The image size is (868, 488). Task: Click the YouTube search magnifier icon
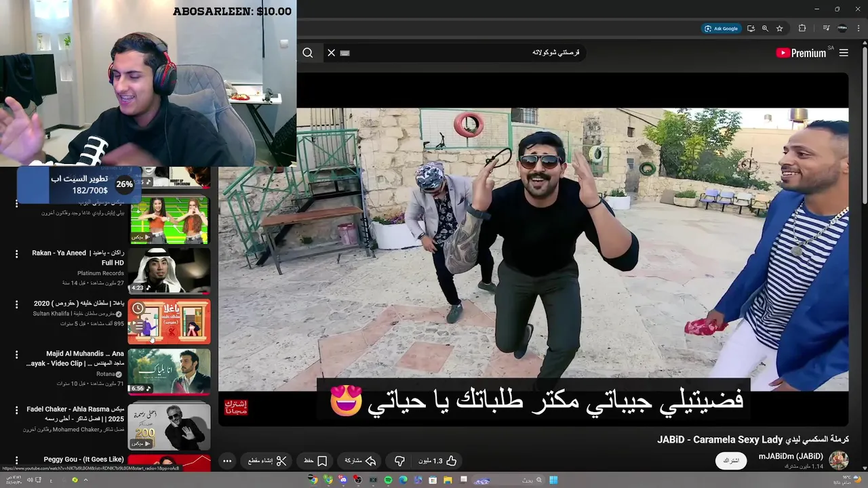308,53
